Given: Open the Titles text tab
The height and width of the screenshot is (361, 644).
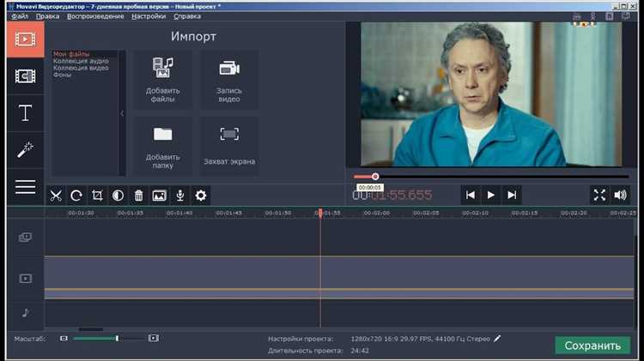Looking at the screenshot, I should (26, 113).
